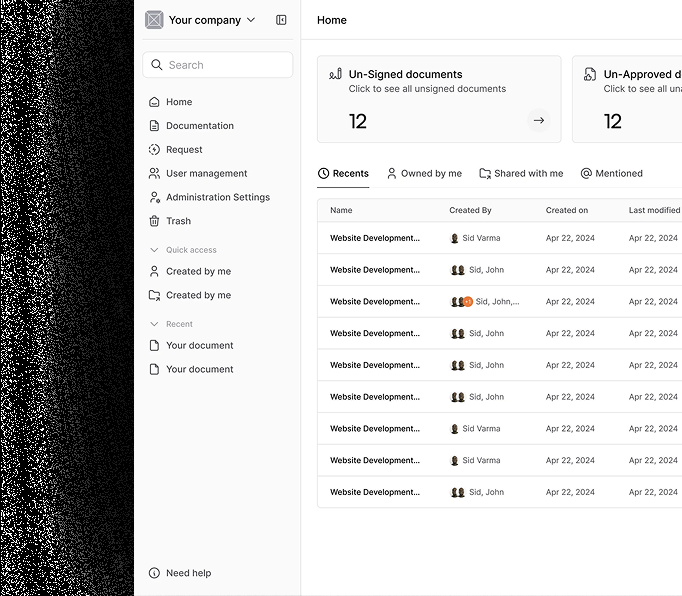Click the orange +1 avatar badge

pyautogui.click(x=468, y=302)
